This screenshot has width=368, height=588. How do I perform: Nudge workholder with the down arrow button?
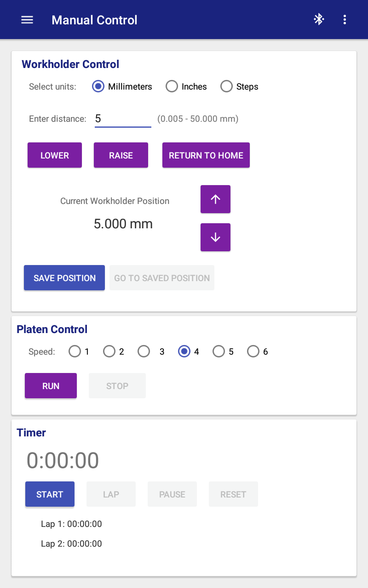[x=215, y=237]
